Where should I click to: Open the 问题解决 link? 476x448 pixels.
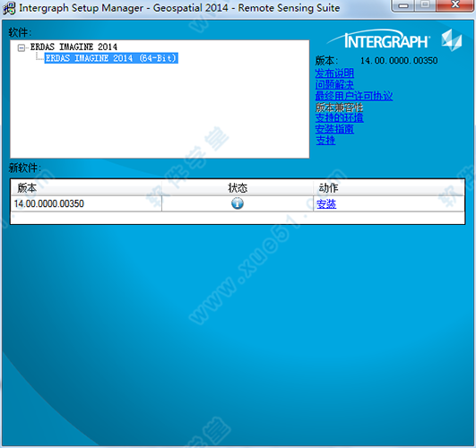pyautogui.click(x=334, y=84)
